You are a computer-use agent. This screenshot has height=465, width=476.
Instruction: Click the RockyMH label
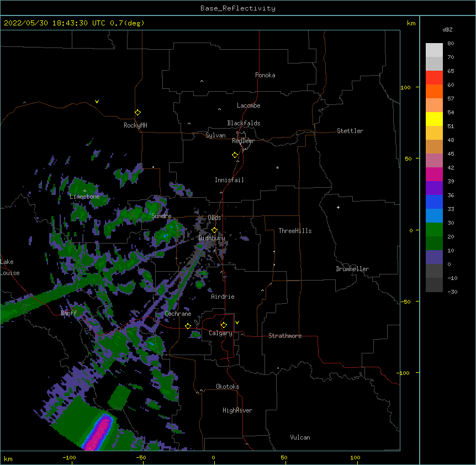tap(135, 125)
